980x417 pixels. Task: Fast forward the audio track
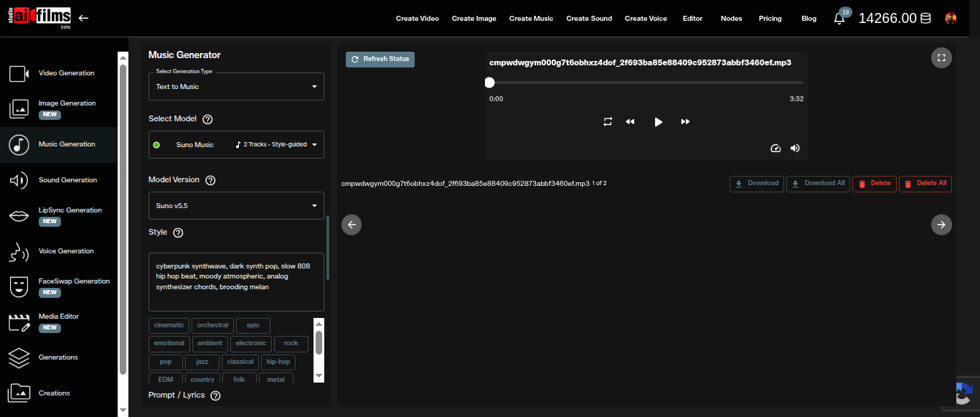685,122
